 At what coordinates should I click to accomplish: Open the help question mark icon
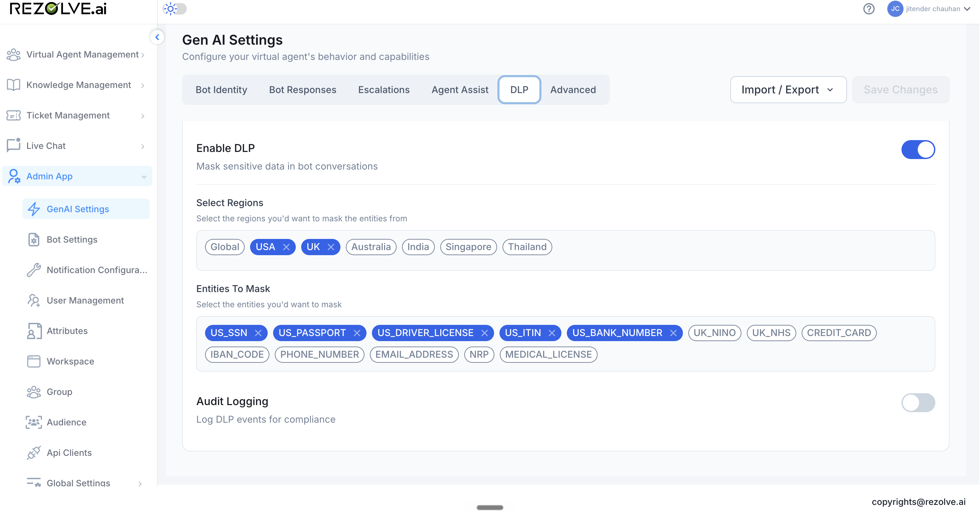[x=869, y=9]
